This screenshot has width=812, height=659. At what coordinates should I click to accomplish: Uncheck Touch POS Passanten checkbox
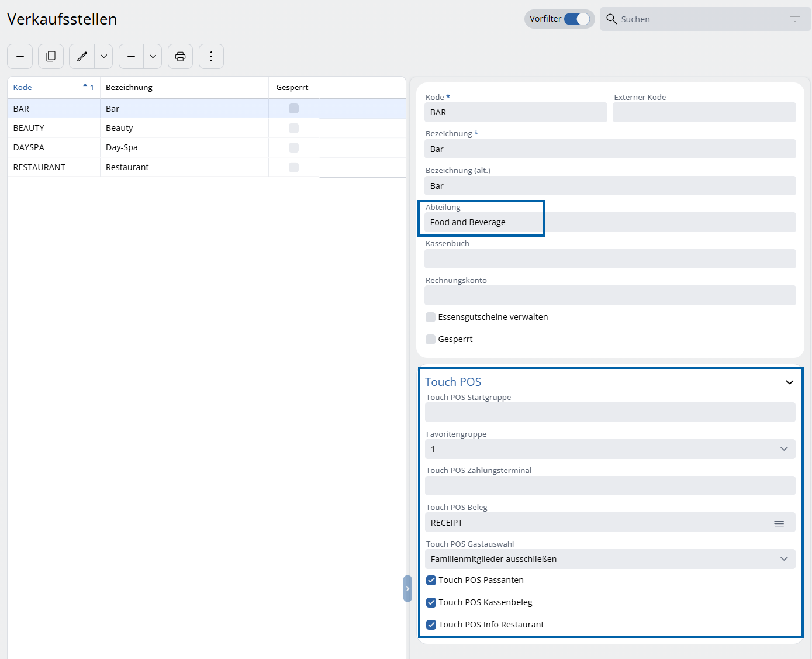431,580
